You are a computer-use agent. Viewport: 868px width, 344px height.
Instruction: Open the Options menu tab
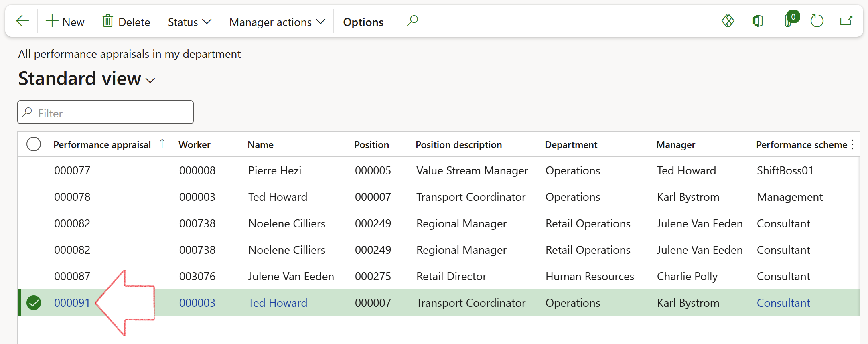(363, 22)
